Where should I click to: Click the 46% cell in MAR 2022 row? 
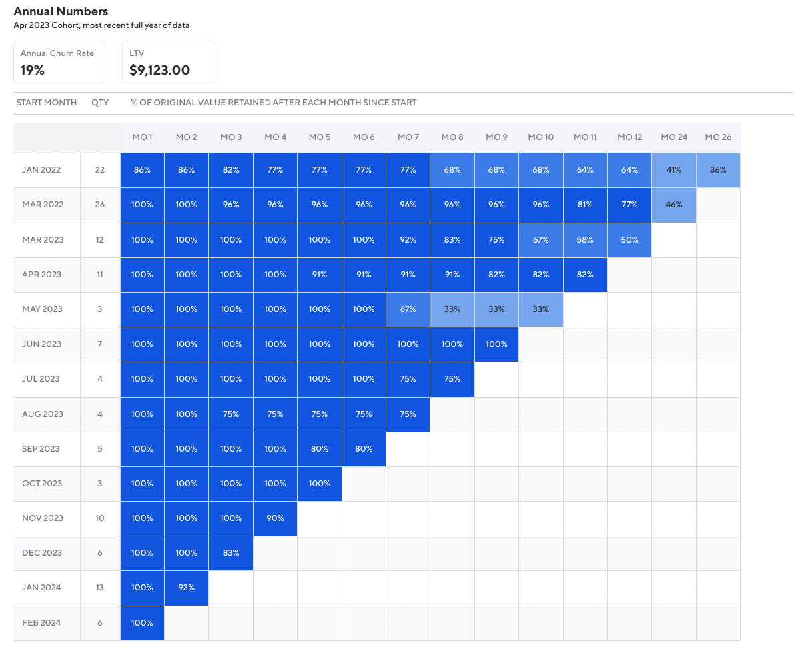(674, 205)
